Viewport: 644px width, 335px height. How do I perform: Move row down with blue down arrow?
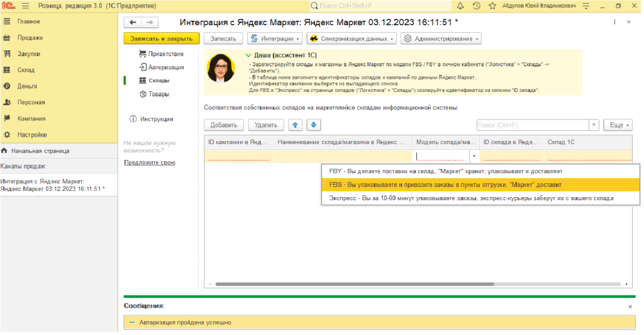[x=313, y=125]
